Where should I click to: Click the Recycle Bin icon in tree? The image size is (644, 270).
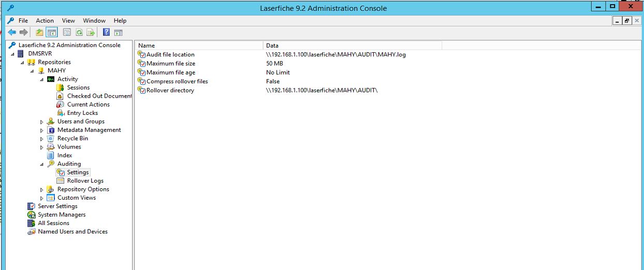coord(51,138)
